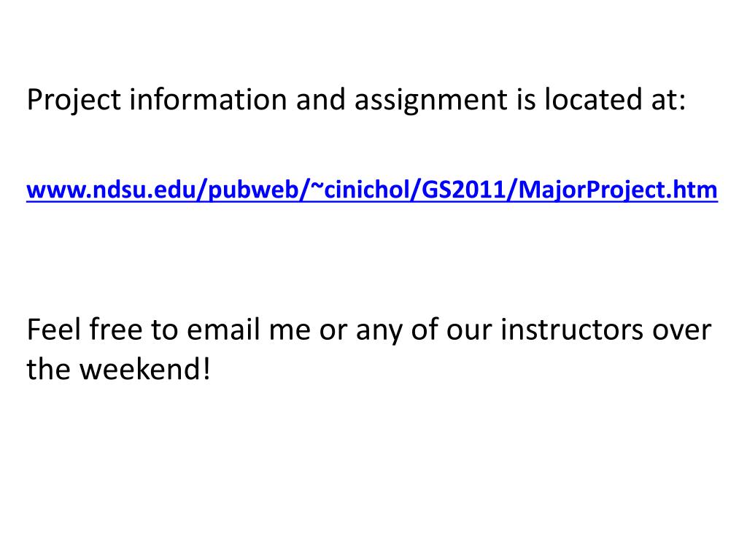Click the word "and" in first line
Viewport: 747px width, 560px height.
tap(321, 101)
